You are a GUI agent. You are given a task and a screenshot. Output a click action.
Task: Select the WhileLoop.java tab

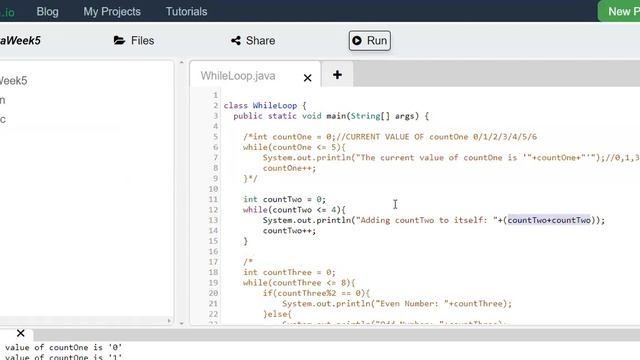[238, 76]
